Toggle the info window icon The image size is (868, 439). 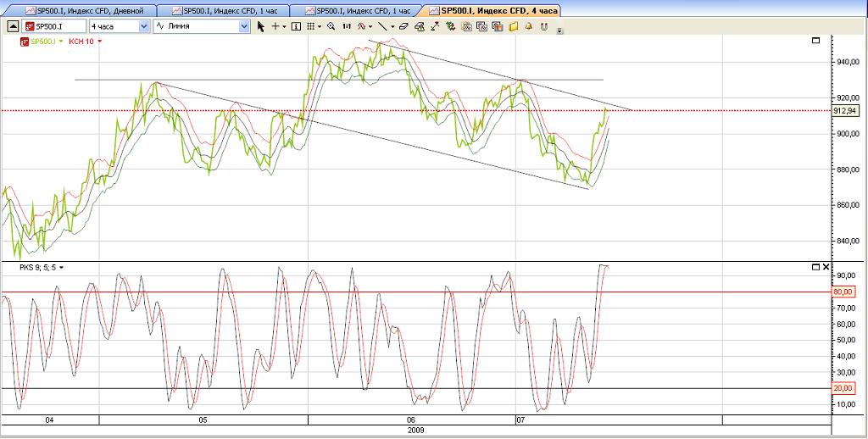(296, 26)
